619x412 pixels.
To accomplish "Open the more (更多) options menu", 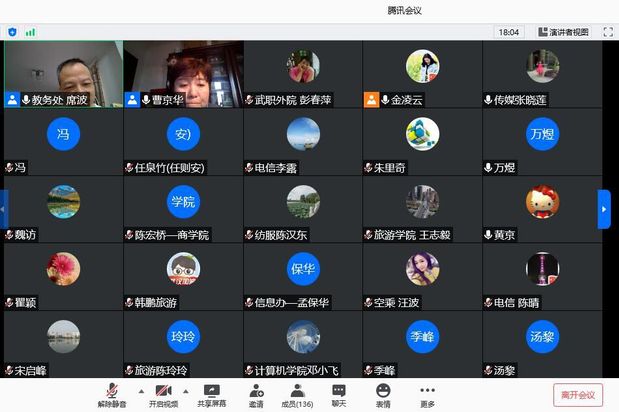I will pos(427,390).
